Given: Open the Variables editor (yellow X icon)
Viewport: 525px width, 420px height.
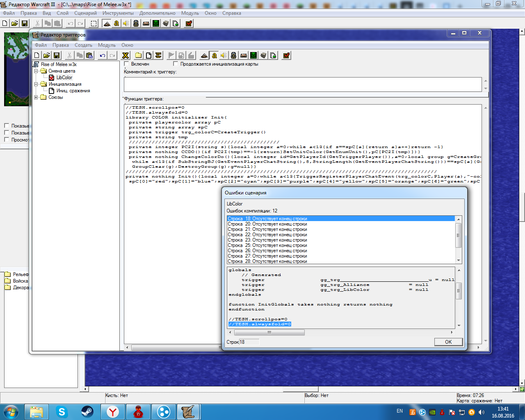Looking at the screenshot, I should point(126,55).
